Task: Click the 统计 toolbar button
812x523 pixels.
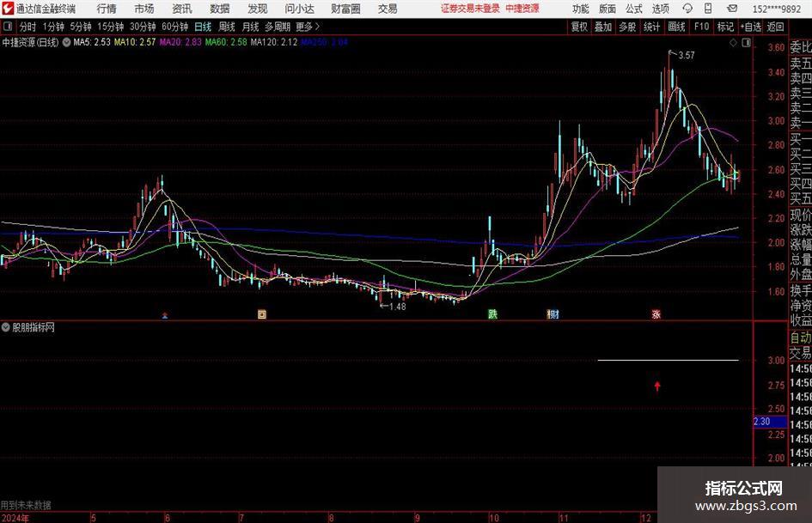Action: tap(651, 27)
